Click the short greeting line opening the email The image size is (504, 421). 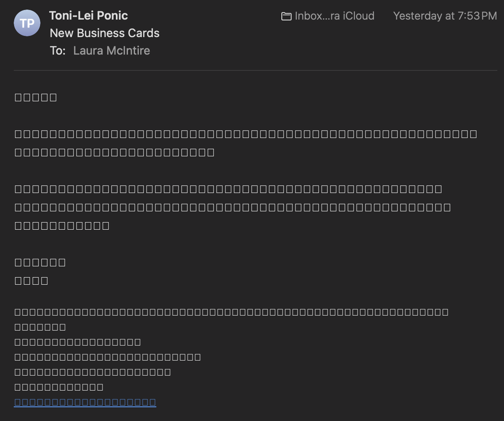point(36,98)
